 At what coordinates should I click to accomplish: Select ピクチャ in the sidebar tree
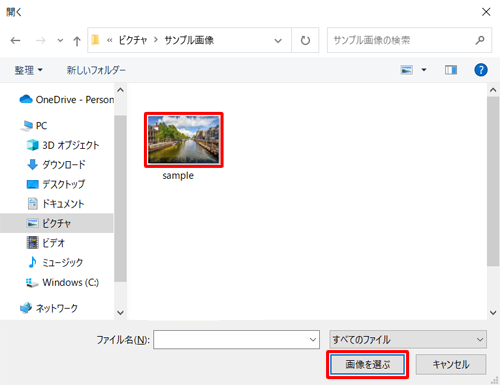[57, 223]
